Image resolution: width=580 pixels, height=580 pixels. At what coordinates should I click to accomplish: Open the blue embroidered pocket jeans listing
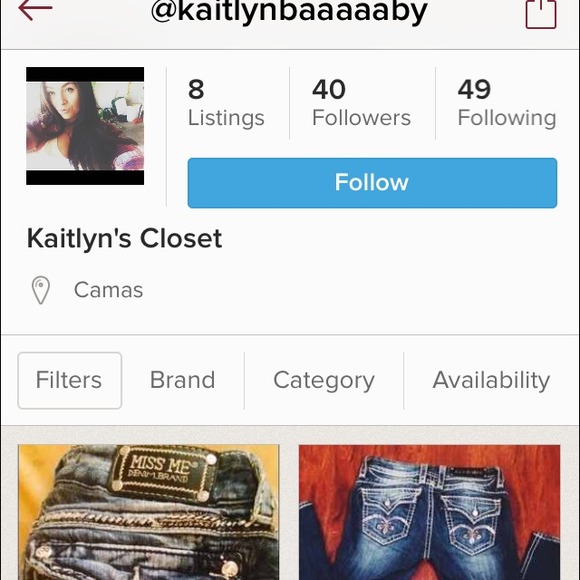coord(429,512)
